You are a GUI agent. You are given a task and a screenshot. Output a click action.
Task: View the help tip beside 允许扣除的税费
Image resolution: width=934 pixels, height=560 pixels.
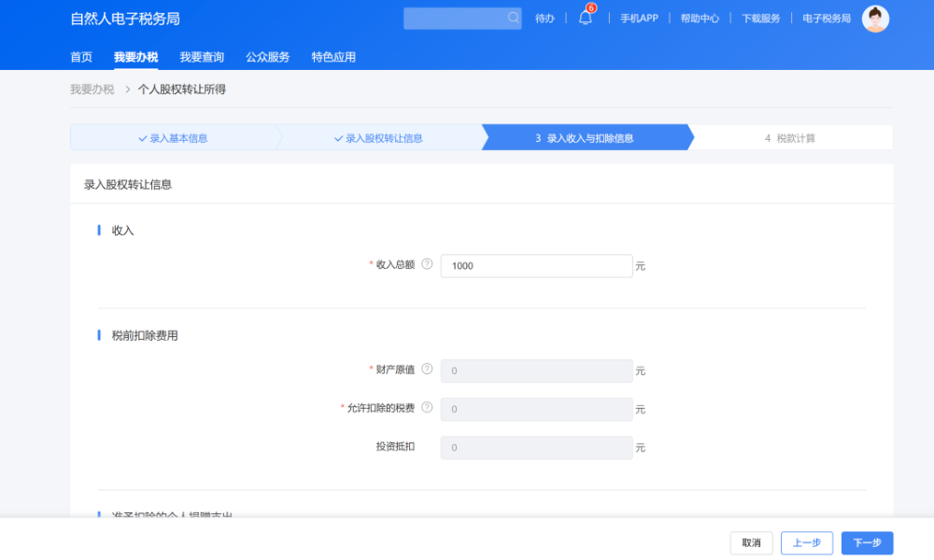tap(429, 409)
